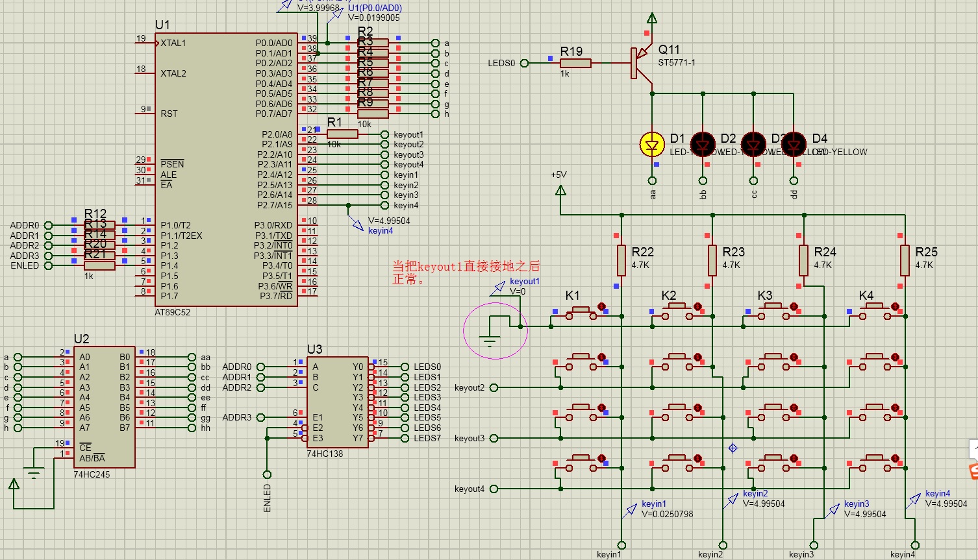Select the AT89C52 microcontroller U1 body

pyautogui.click(x=226, y=169)
